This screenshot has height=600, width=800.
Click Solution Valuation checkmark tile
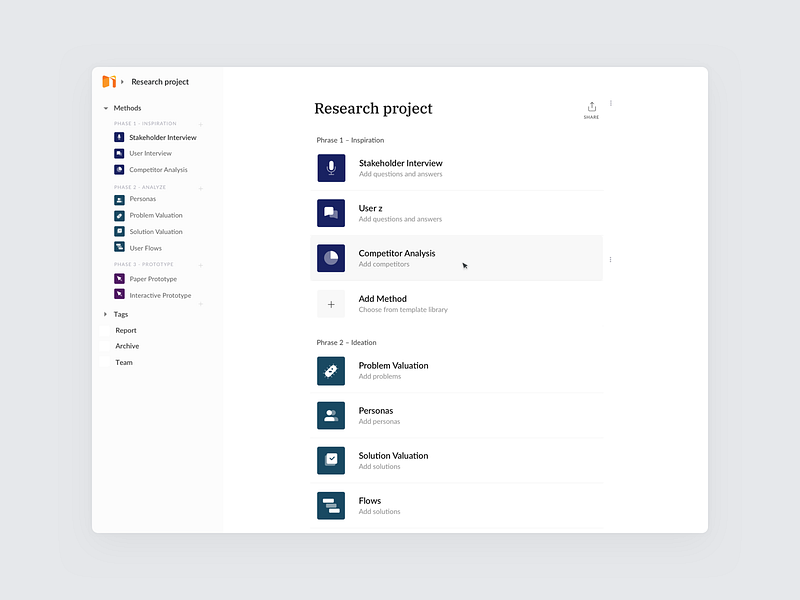[331, 460]
